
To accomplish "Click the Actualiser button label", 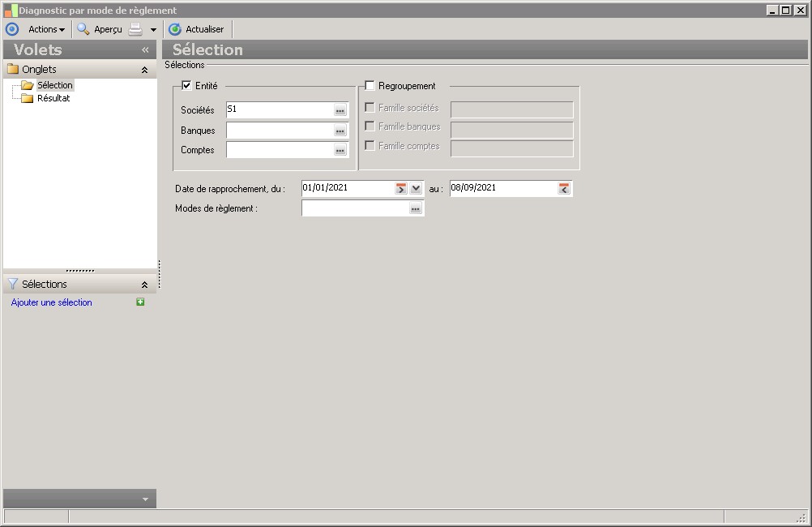I will click(x=204, y=29).
